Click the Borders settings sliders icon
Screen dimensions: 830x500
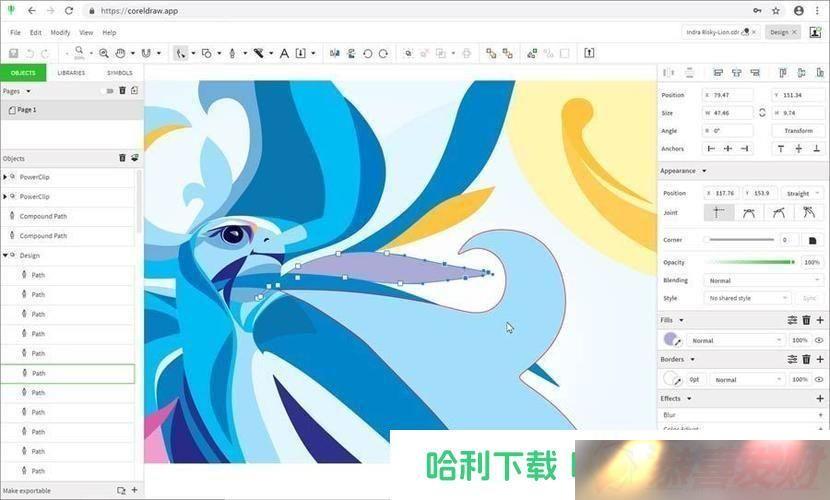(x=792, y=359)
